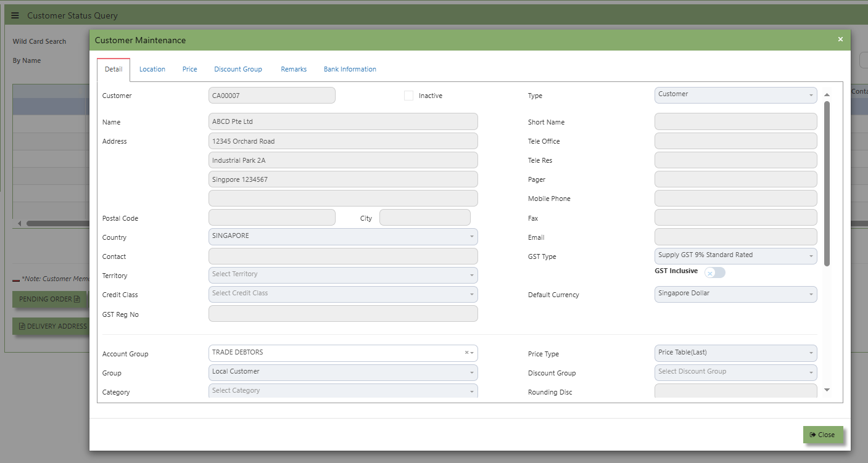
Task: Click the By Name label
Action: point(27,60)
